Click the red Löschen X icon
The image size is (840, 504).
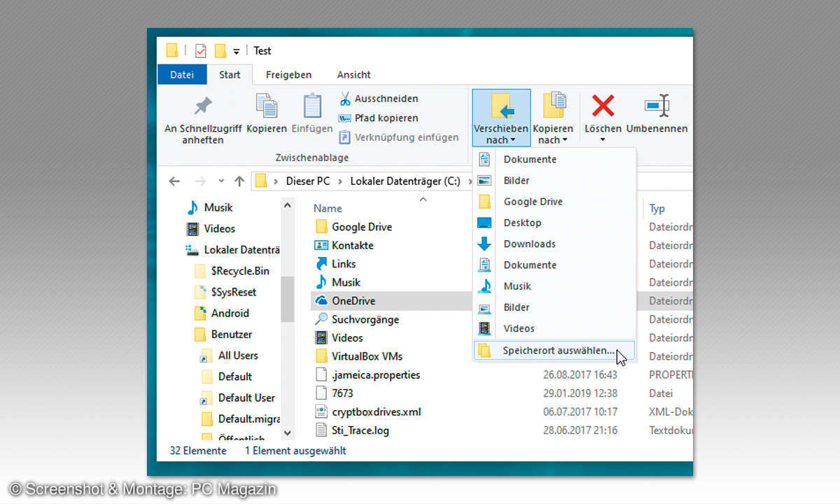click(603, 106)
